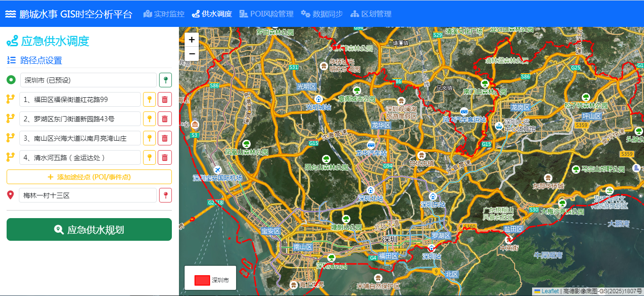The width and height of the screenshot is (644, 296).
Task: Click the 宝安区 district label
Action: pos(271,231)
